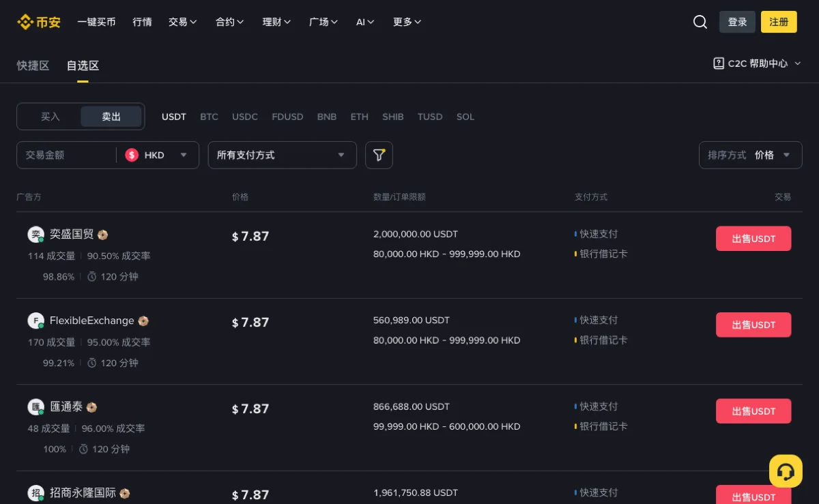Select the TUSD coin tab
The height and width of the screenshot is (504, 819).
coord(430,117)
